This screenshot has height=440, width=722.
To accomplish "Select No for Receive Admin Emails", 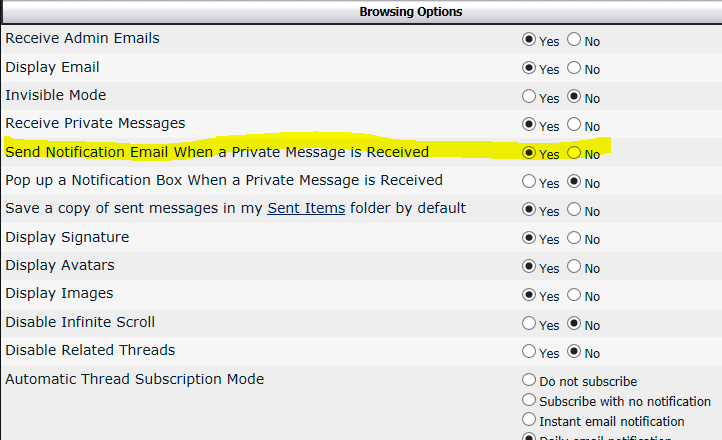I will pyautogui.click(x=574, y=41).
